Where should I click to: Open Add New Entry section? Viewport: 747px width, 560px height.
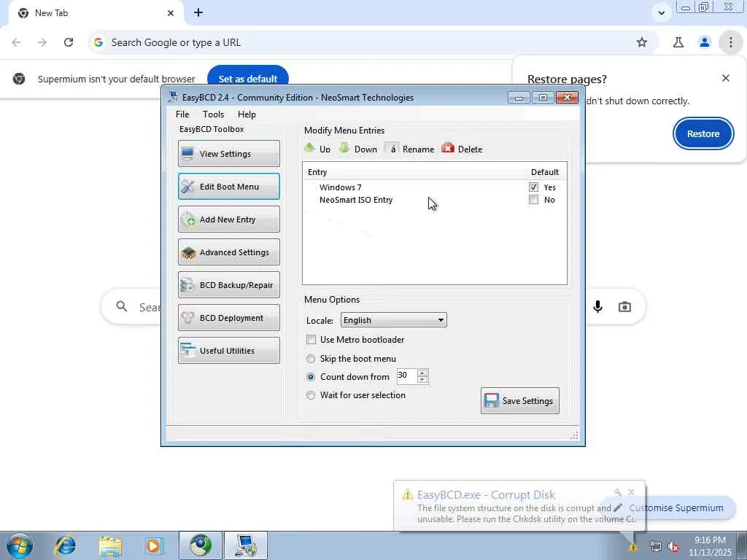click(228, 219)
